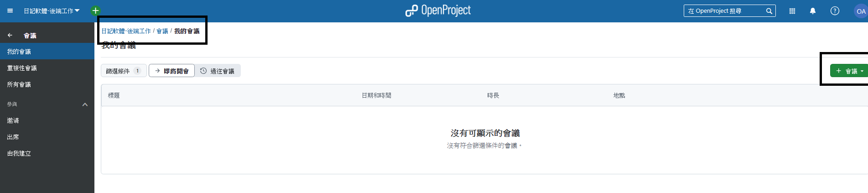Click the 會議 breadcrumb link
868x193 pixels.
[162, 31]
